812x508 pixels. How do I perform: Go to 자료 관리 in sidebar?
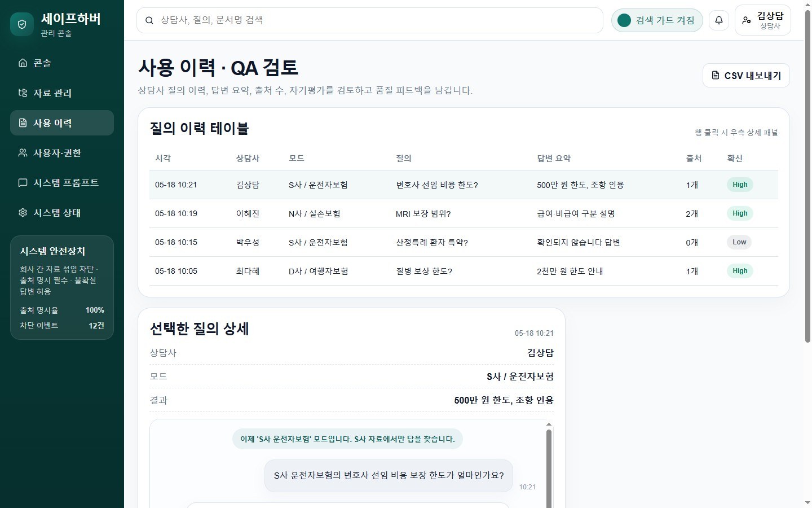[x=62, y=93]
